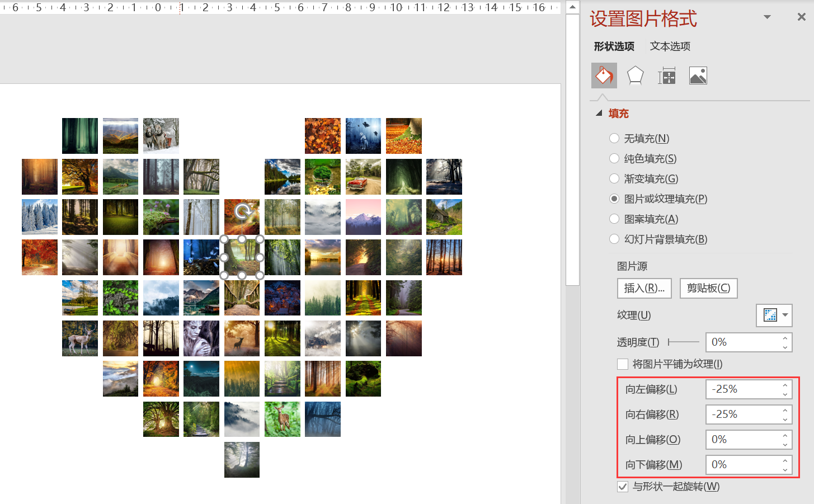
Task: Open the Effects pentagon tab
Action: click(x=635, y=76)
